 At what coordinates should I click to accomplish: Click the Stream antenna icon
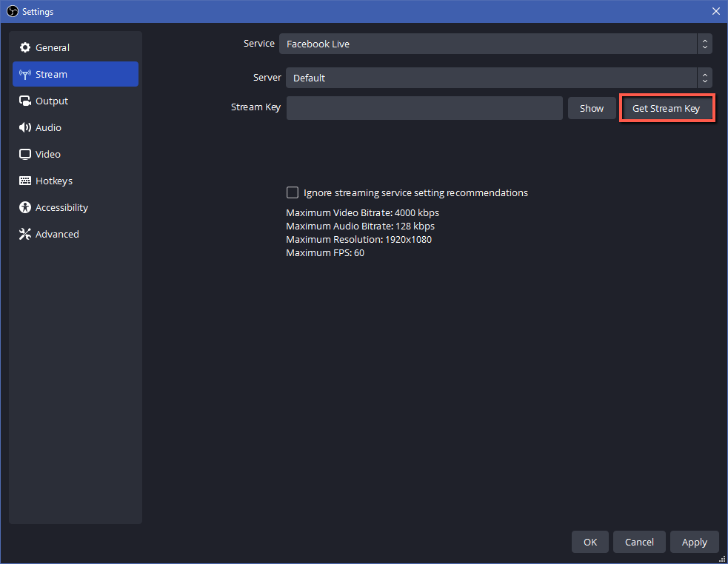pyautogui.click(x=25, y=74)
